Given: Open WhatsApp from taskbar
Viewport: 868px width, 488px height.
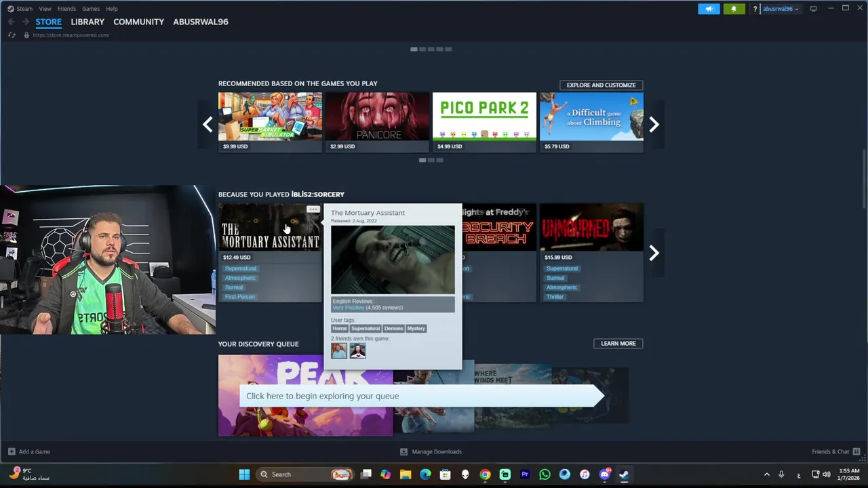Looking at the screenshot, I should (545, 474).
